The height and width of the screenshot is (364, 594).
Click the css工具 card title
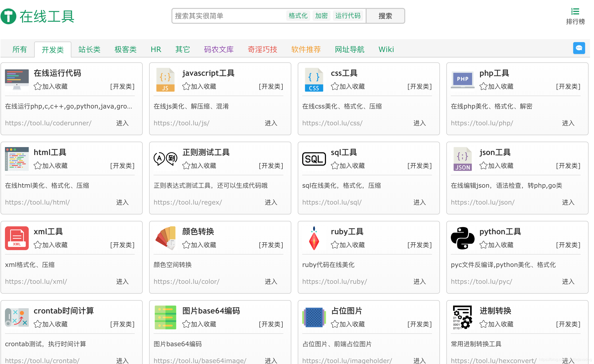[344, 73]
